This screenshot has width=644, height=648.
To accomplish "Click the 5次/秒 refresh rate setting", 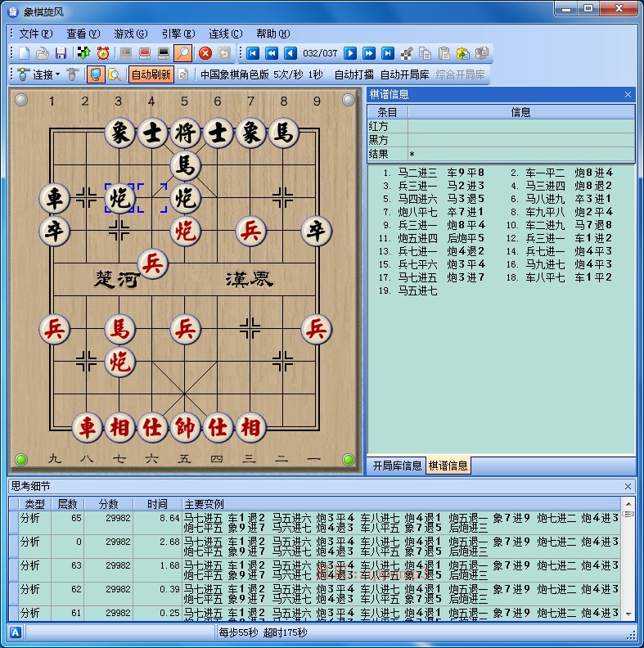I will tap(288, 74).
